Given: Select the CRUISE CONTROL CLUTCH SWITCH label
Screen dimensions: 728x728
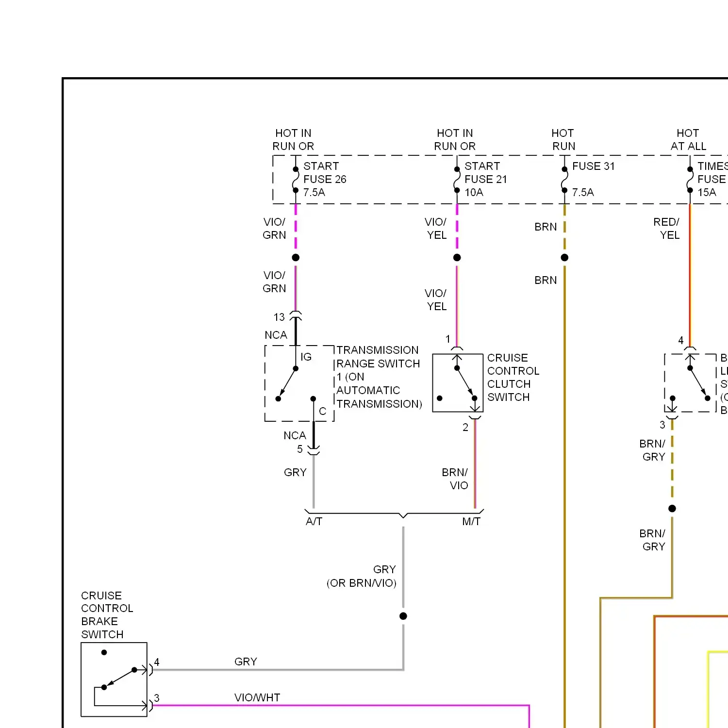Looking at the screenshot, I should pos(513,377).
